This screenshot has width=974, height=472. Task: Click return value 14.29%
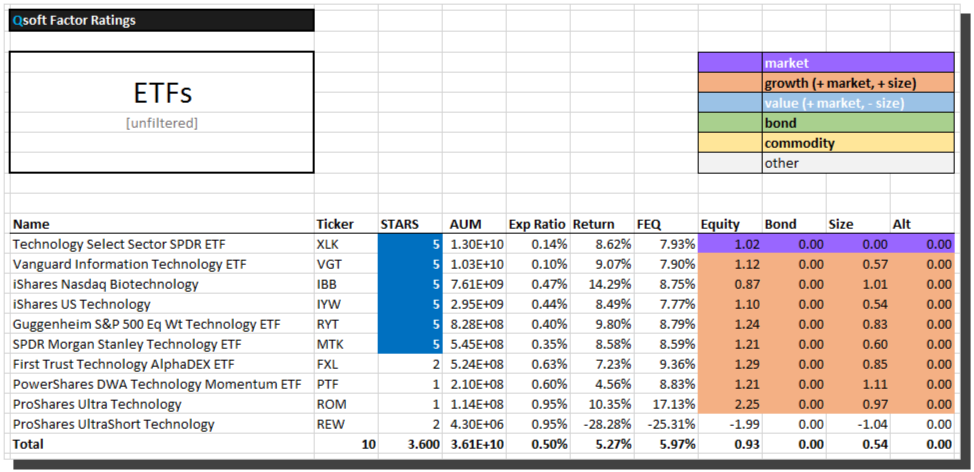tap(602, 284)
